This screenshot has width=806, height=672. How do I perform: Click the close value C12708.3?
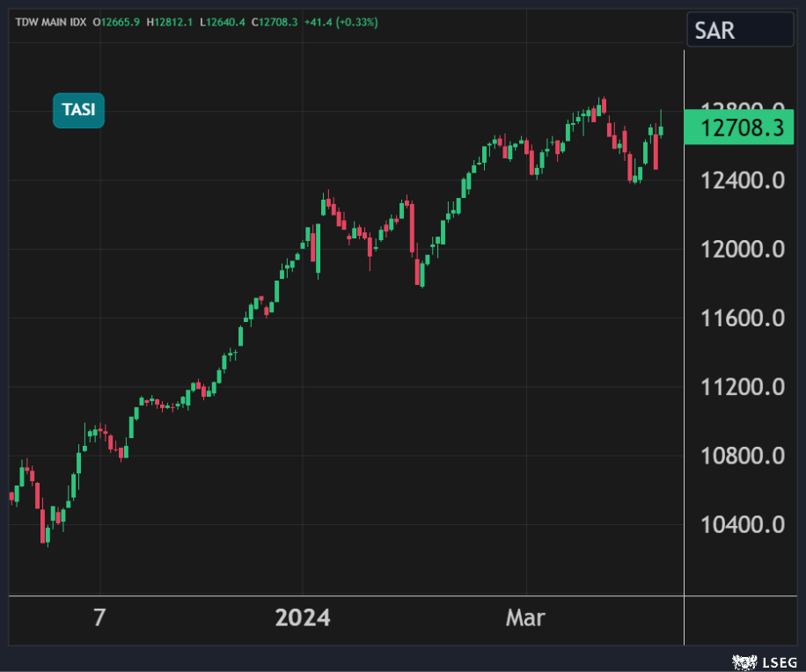275,22
